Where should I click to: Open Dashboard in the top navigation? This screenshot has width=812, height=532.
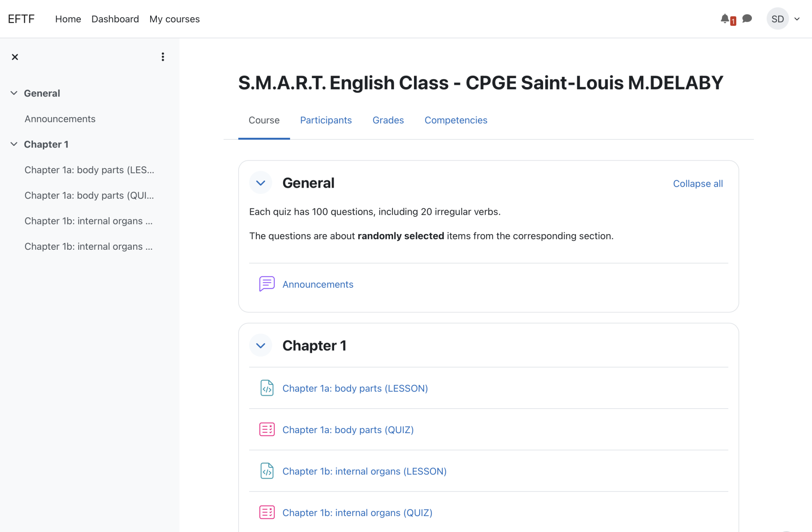(115, 19)
